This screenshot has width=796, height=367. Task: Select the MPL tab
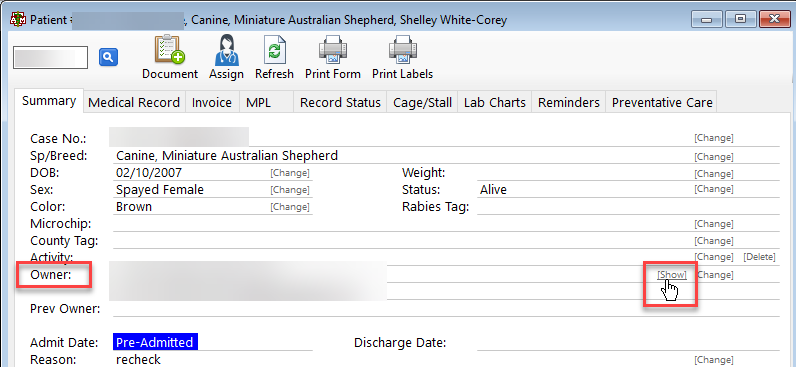[x=258, y=103]
